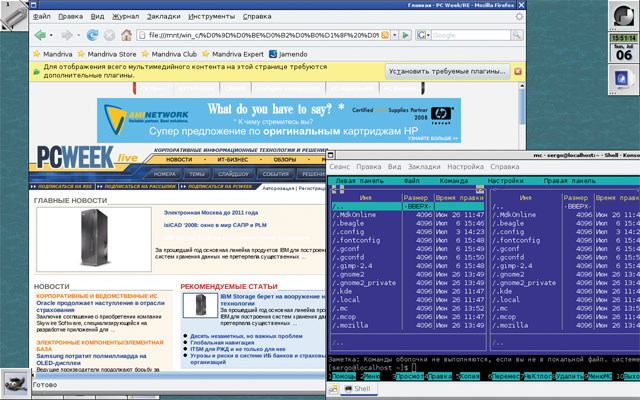Select the Shell tab in Konsole
Image resolution: width=640 pixels, height=400 pixels.
[x=358, y=389]
